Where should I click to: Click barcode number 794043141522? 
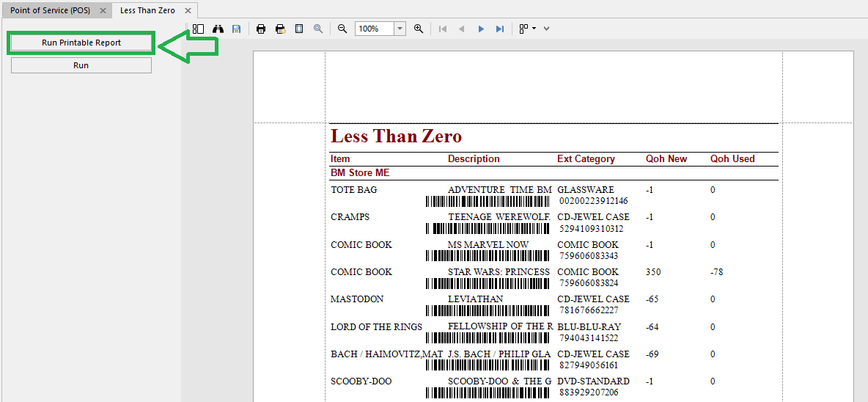pos(589,337)
